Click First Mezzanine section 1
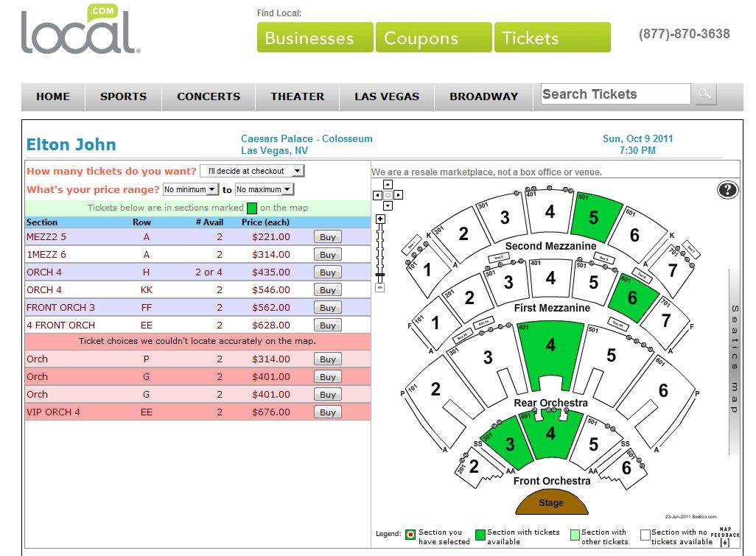 [435, 323]
